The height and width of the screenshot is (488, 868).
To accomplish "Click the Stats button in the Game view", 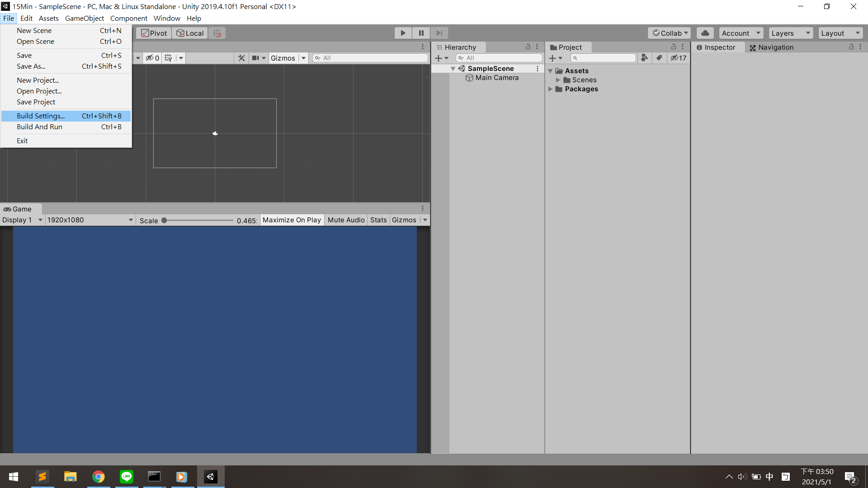I will click(378, 220).
